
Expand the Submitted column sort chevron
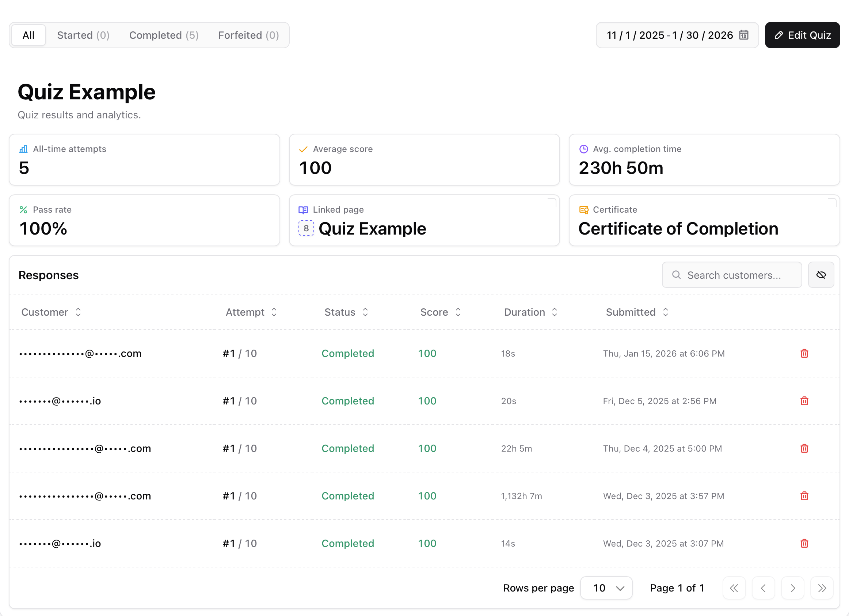coord(666,312)
